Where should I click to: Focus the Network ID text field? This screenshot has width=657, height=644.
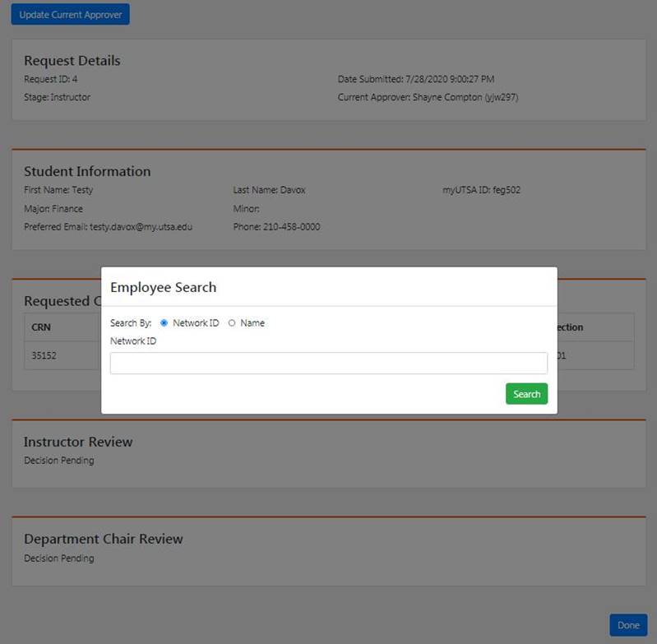328,363
